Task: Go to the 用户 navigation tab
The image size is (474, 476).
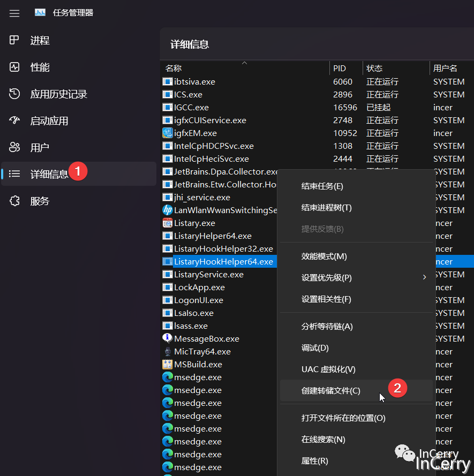Action: pos(79,147)
